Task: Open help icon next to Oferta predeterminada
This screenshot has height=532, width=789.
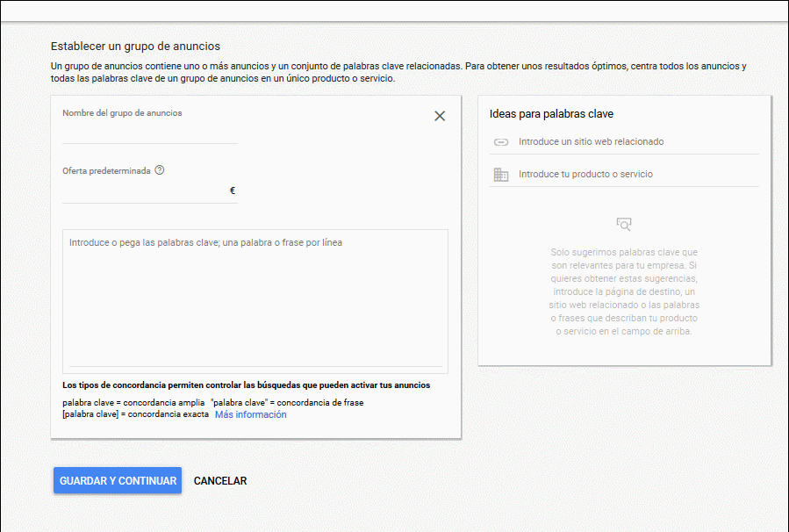Action: 160,170
